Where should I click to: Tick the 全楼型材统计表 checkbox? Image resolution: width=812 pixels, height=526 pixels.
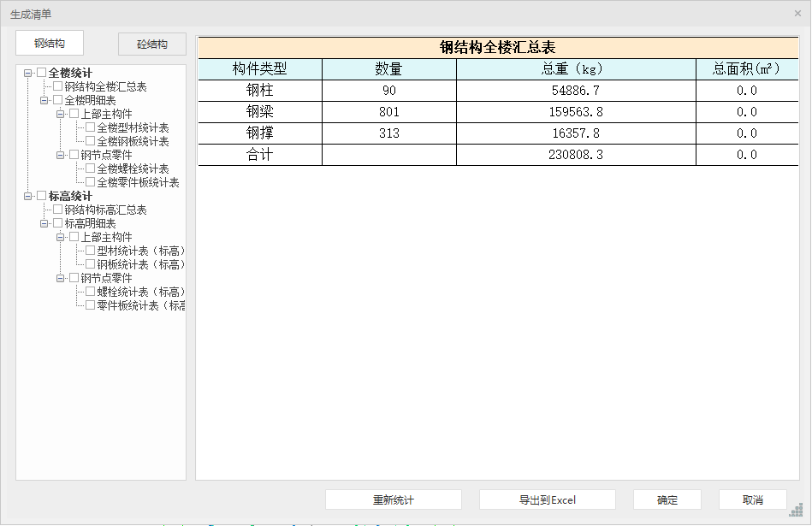[x=91, y=127]
